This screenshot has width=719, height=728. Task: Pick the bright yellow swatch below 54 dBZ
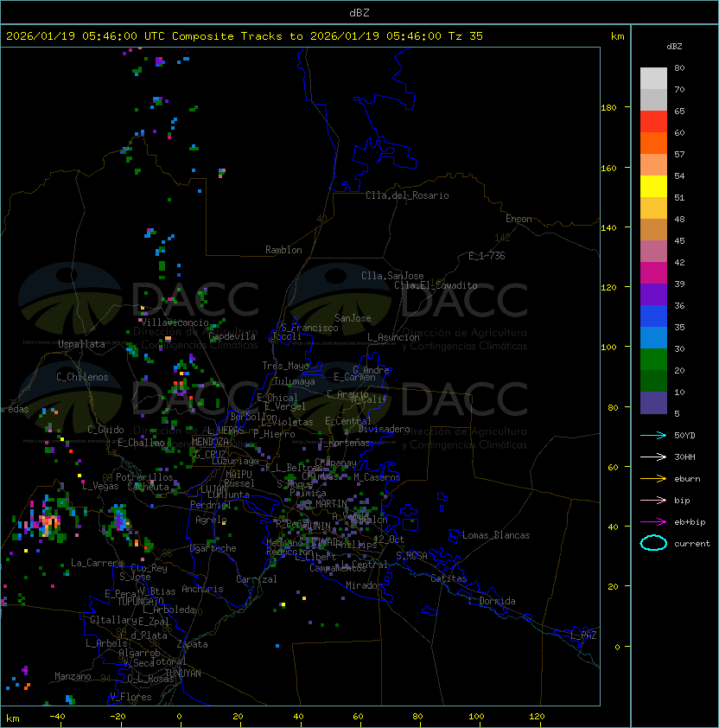[x=653, y=186]
